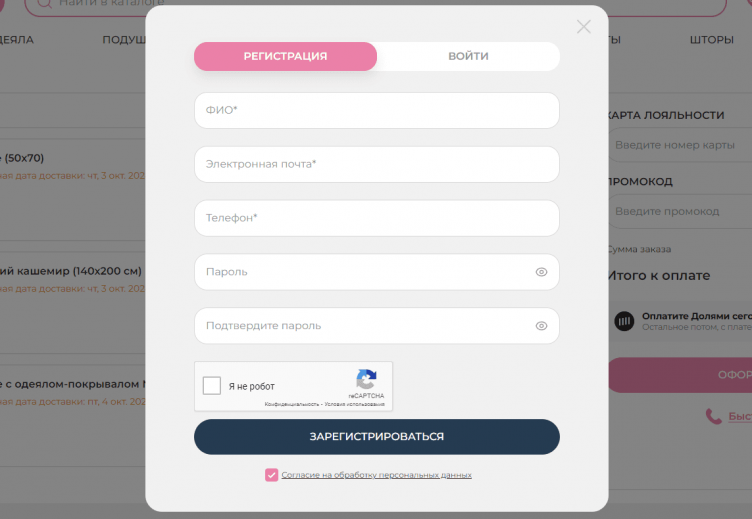Select the Телефон input field

[376, 218]
